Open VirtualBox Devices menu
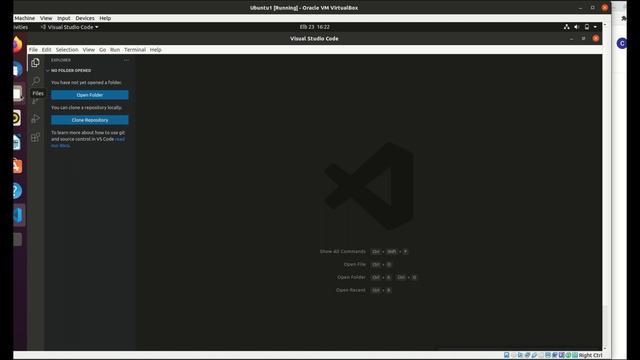 [85, 18]
